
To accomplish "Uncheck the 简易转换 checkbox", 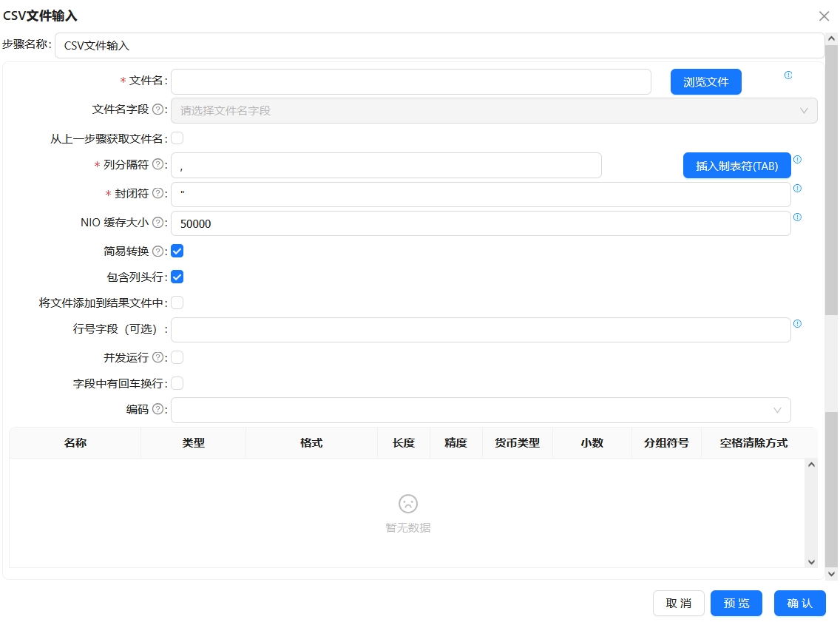I will click(177, 251).
